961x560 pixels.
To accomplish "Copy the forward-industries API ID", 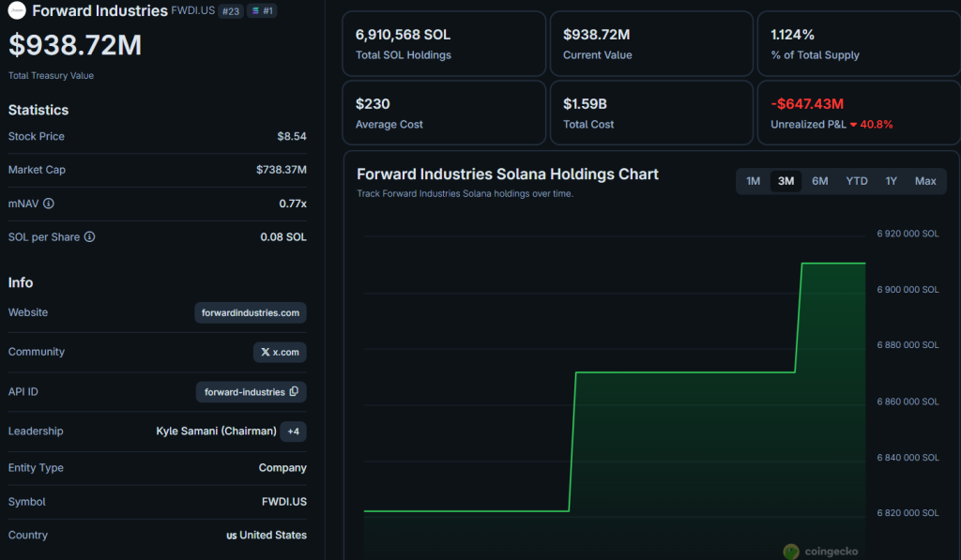I will (294, 392).
